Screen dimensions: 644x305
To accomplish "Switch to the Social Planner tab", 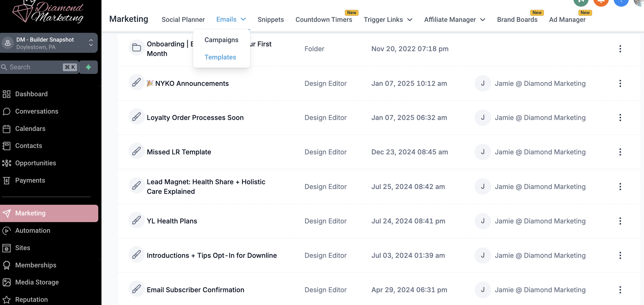I will point(183,19).
